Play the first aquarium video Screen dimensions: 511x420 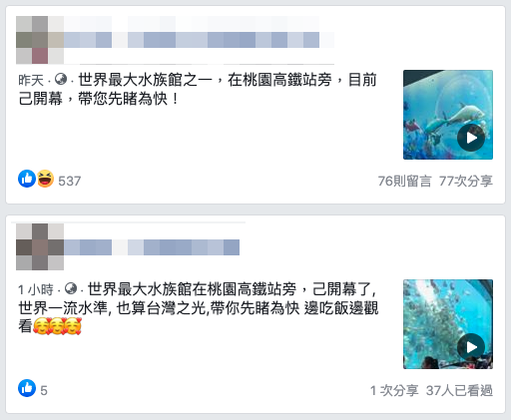click(x=471, y=138)
